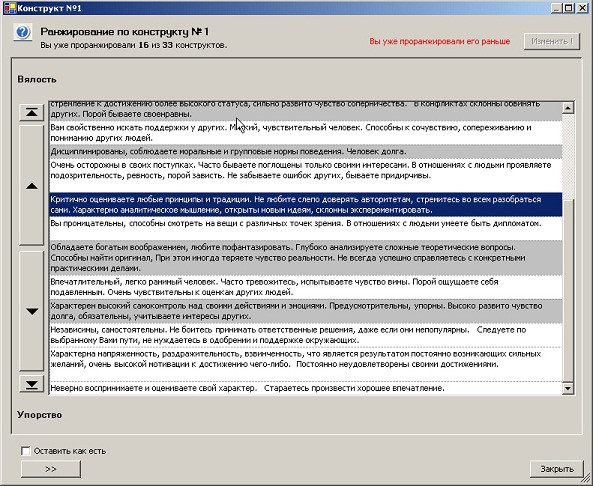Select highlighted row 'Критично оцениваете любые принципы'
This screenshot has width=593, height=486.
tap(306, 205)
